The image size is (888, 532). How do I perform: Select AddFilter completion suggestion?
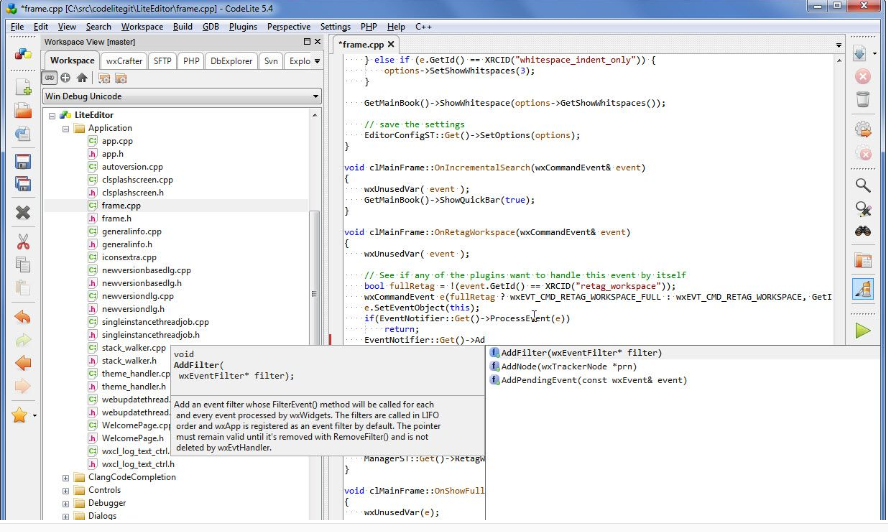pos(684,353)
